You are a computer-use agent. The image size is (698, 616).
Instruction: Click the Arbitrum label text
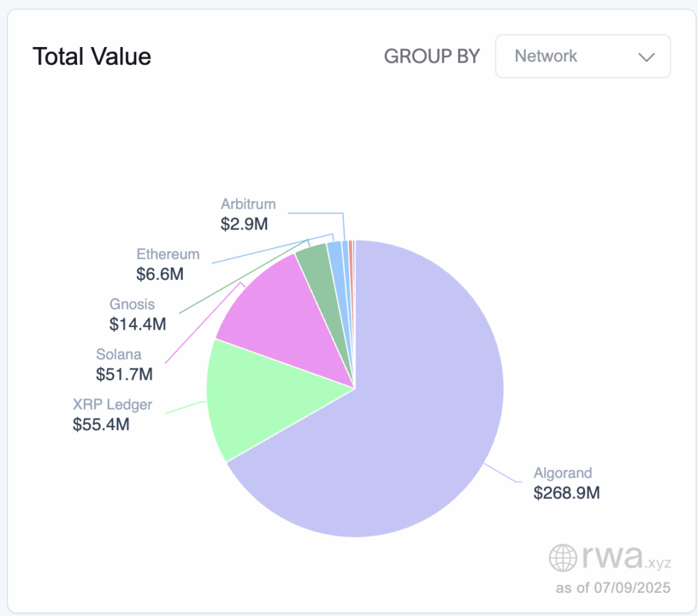coord(248,204)
